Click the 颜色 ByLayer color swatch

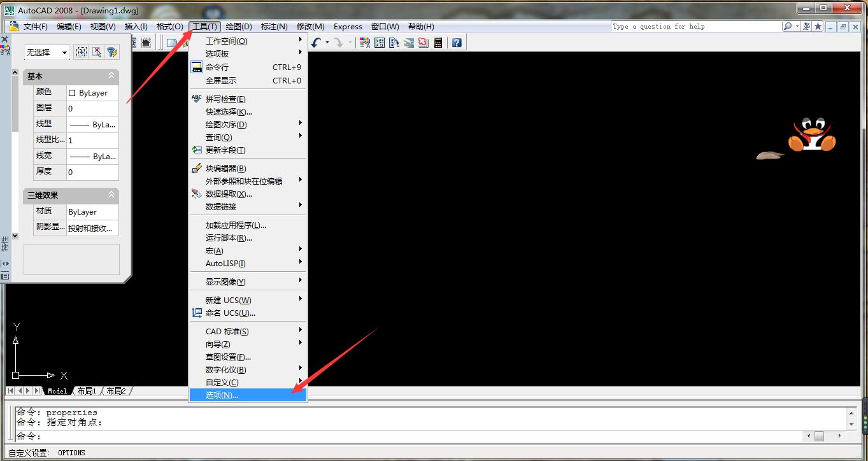pyautogui.click(x=72, y=93)
